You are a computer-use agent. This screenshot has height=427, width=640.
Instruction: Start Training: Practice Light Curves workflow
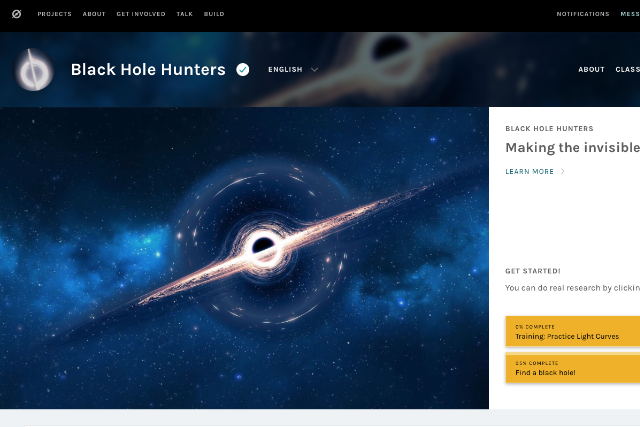tap(572, 332)
